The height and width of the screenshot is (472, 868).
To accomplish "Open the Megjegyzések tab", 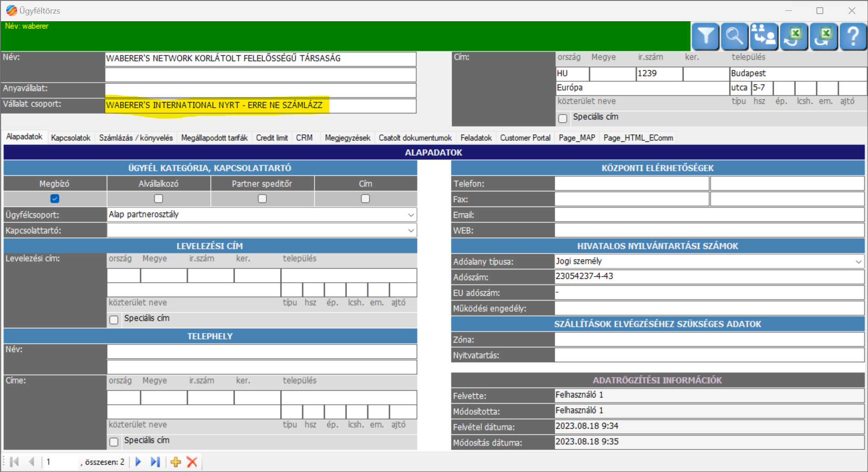I will click(x=347, y=137).
